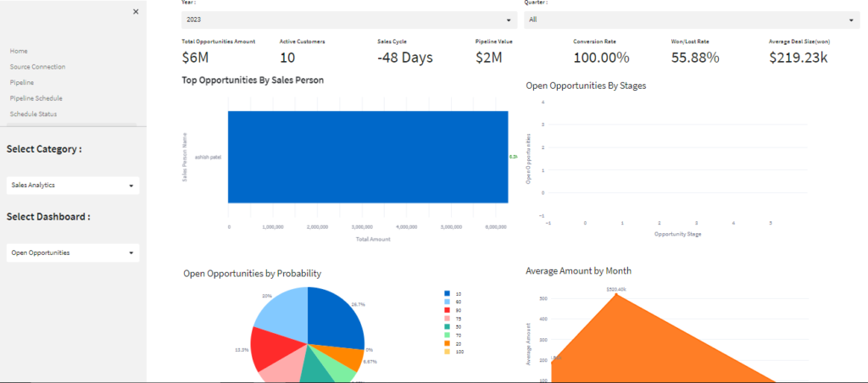Toggle the light green 70 legend entry
This screenshot has height=383, width=868.
[448, 335]
